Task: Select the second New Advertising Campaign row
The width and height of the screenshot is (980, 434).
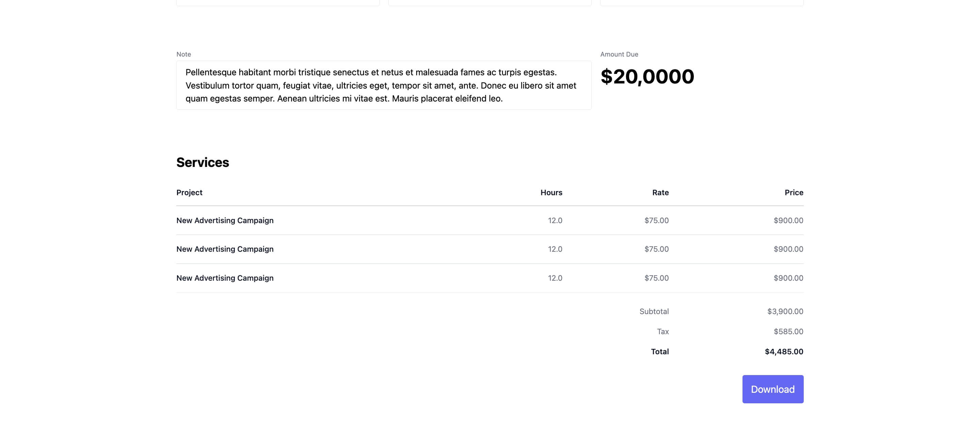Action: pos(225,249)
